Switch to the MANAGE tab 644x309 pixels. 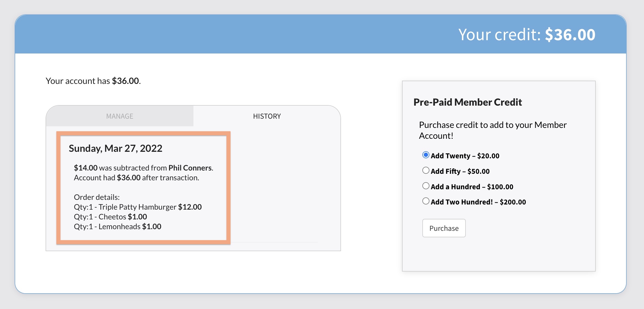pyautogui.click(x=120, y=116)
